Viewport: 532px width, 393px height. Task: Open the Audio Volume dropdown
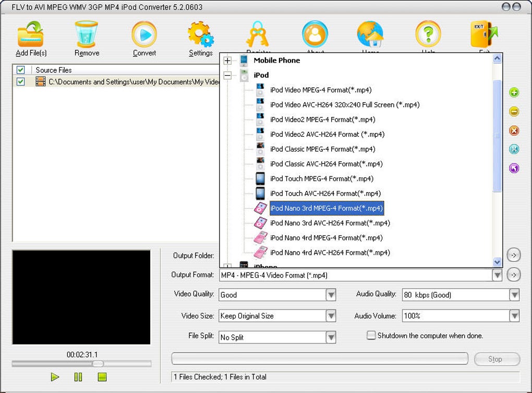point(514,316)
